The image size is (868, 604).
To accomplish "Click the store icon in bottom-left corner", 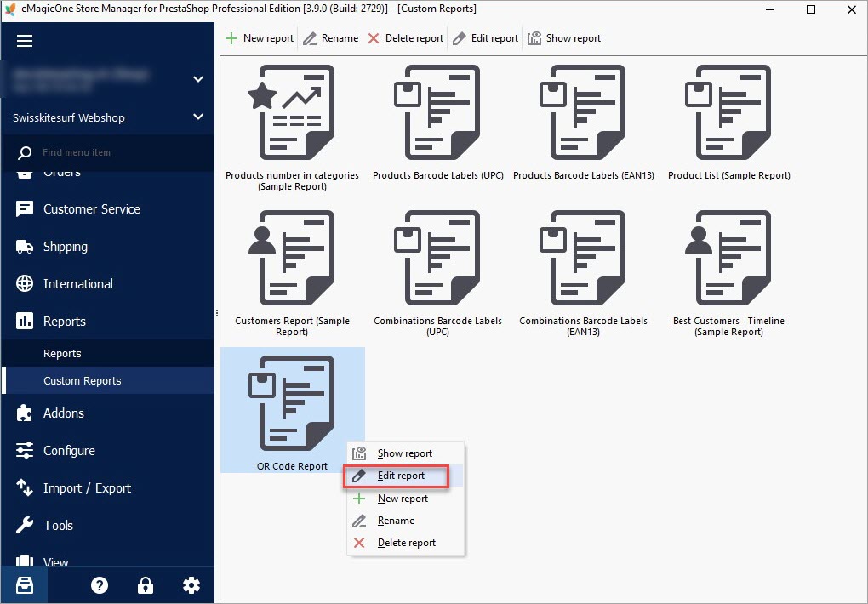I will pos(25,585).
